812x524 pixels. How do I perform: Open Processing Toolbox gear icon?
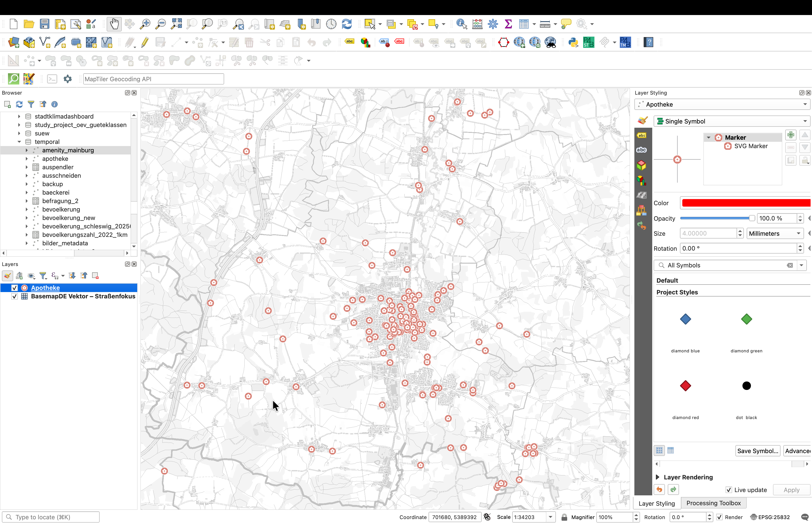point(493,24)
